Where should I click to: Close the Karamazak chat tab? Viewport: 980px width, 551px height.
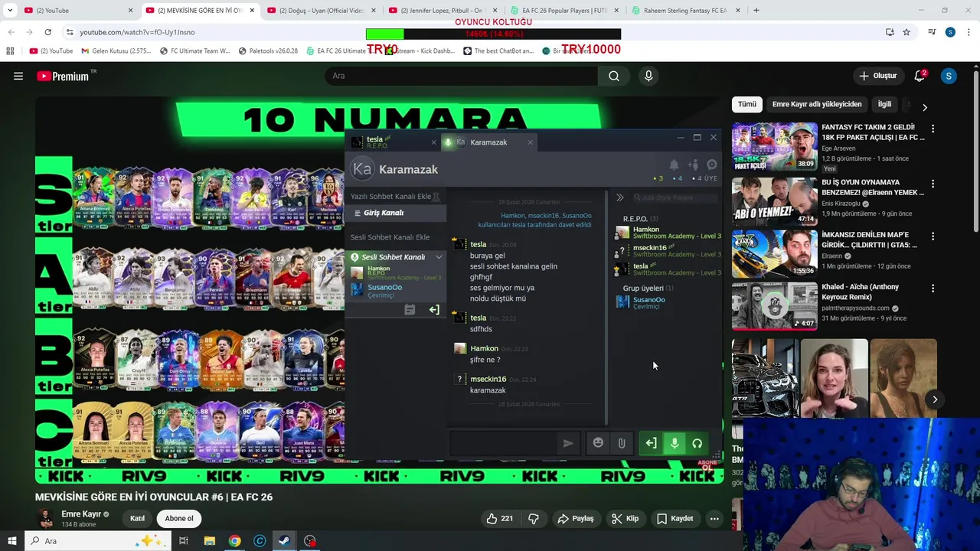click(530, 142)
